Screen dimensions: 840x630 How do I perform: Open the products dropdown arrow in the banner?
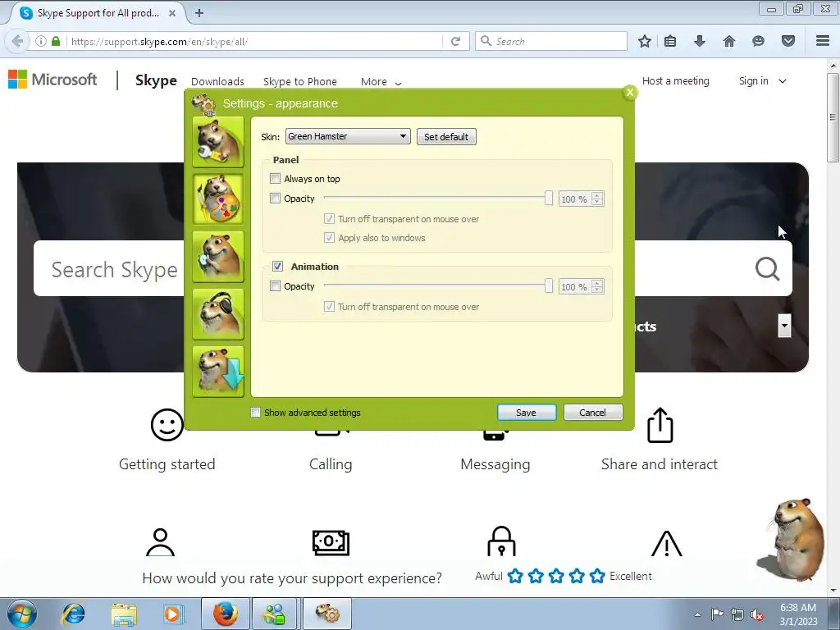tap(784, 325)
